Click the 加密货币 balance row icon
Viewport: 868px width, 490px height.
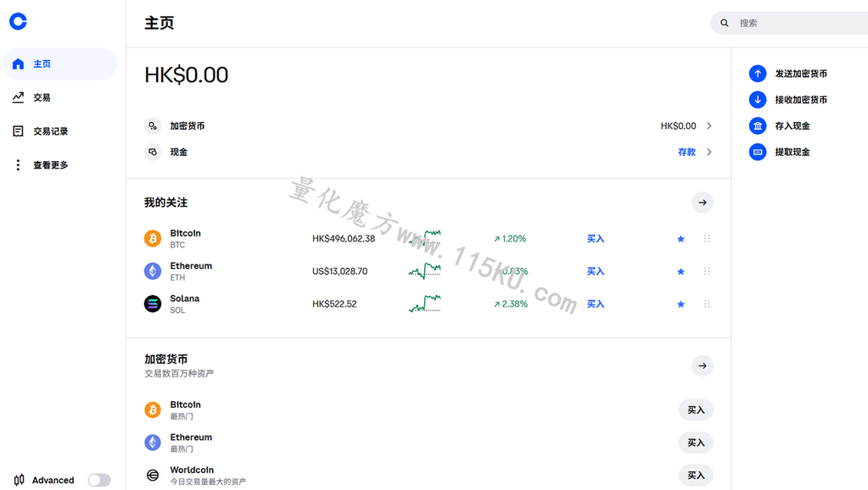(153, 125)
